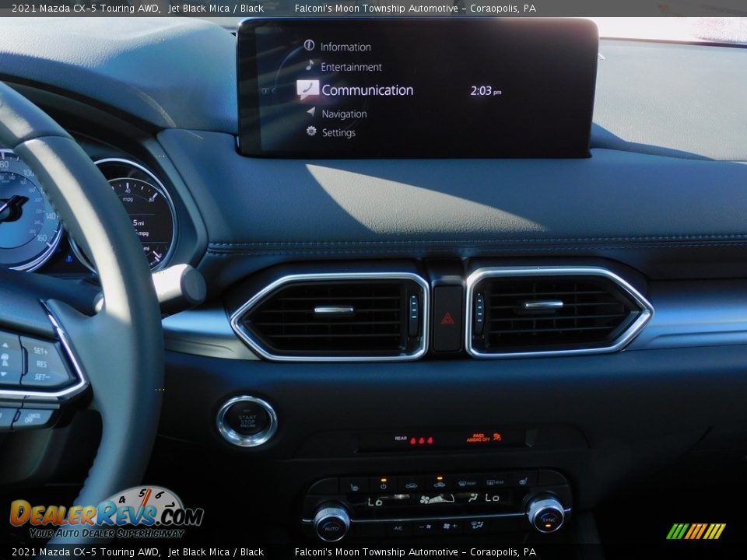Turn the right vent shutoff thumbwheel
This screenshot has width=747, height=560.
coord(479,313)
